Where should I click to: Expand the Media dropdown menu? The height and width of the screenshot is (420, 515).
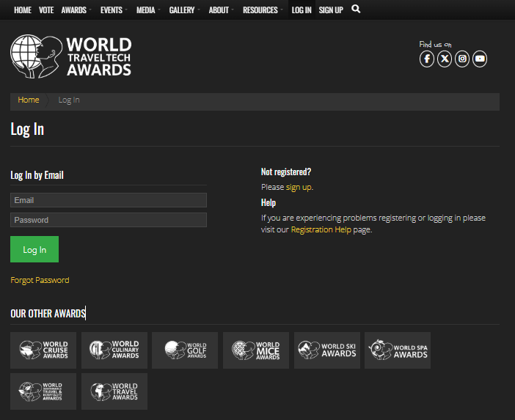tap(148, 10)
